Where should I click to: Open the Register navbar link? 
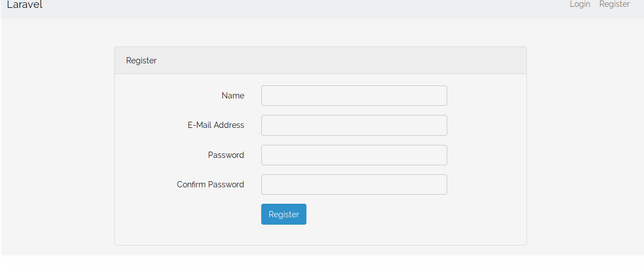tap(614, 5)
